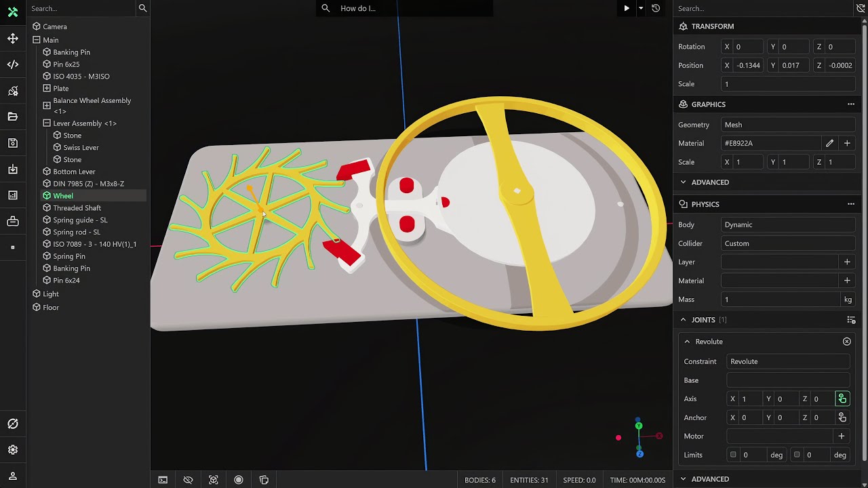Select the move transform tool in sidebar
The width and height of the screenshot is (868, 488).
click(13, 39)
